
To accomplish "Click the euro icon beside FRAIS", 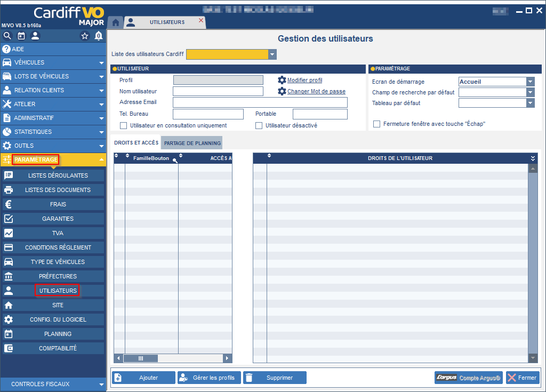I will (9, 204).
